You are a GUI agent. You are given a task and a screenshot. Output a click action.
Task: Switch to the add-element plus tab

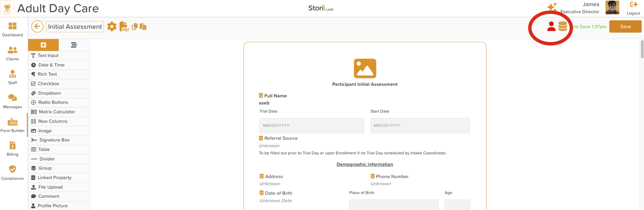click(x=43, y=45)
